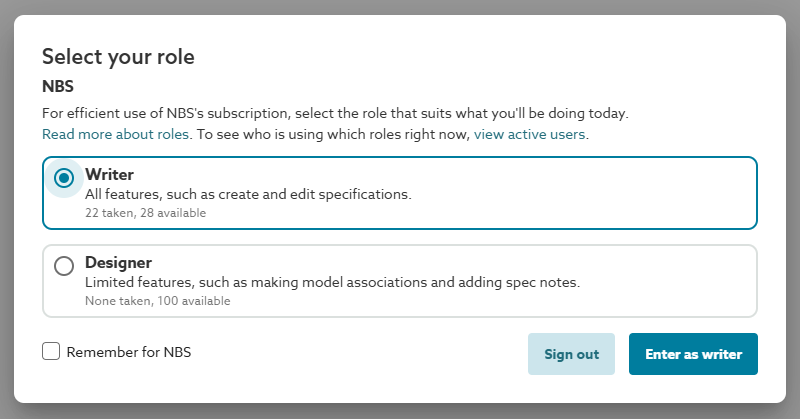Click the '22 taken, 28 available' text

(145, 212)
